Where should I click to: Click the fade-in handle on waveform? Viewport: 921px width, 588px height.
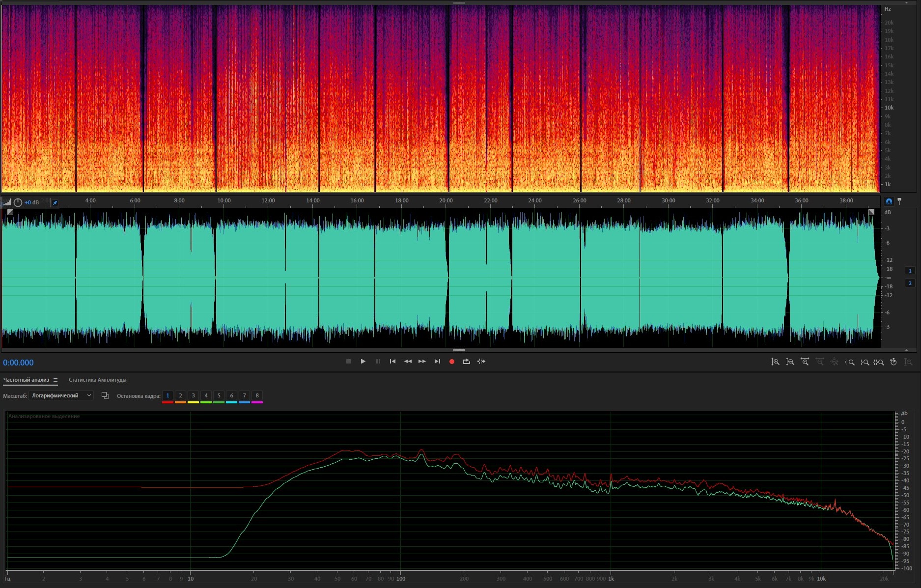point(10,212)
